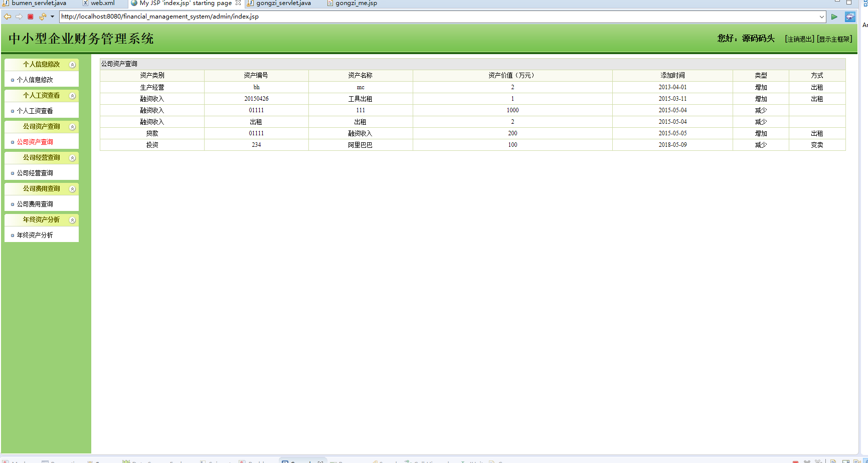The width and height of the screenshot is (868, 463).
Task: Click the date 2018-05-09
Action: pyautogui.click(x=672, y=145)
